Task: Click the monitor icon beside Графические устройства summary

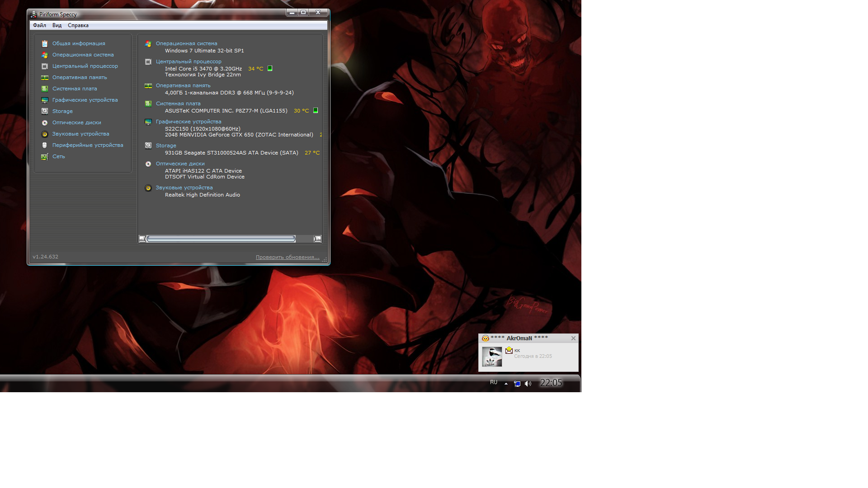Action: (x=148, y=122)
